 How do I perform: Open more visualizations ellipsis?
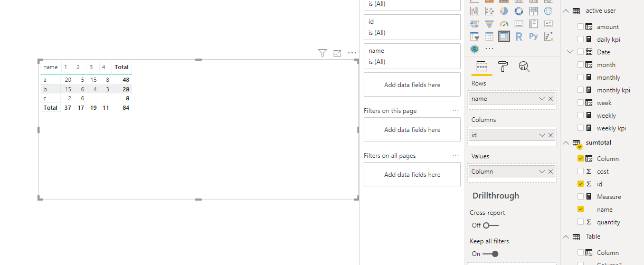489,49
